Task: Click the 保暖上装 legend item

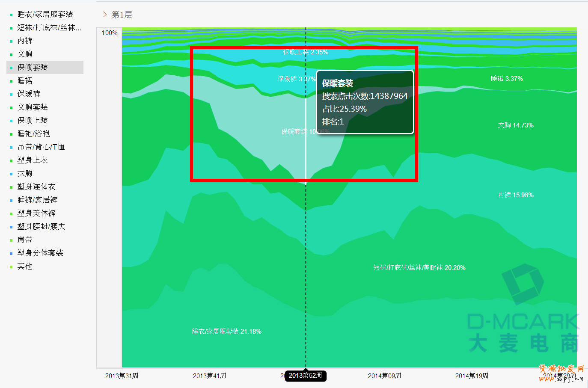Action: click(33, 121)
